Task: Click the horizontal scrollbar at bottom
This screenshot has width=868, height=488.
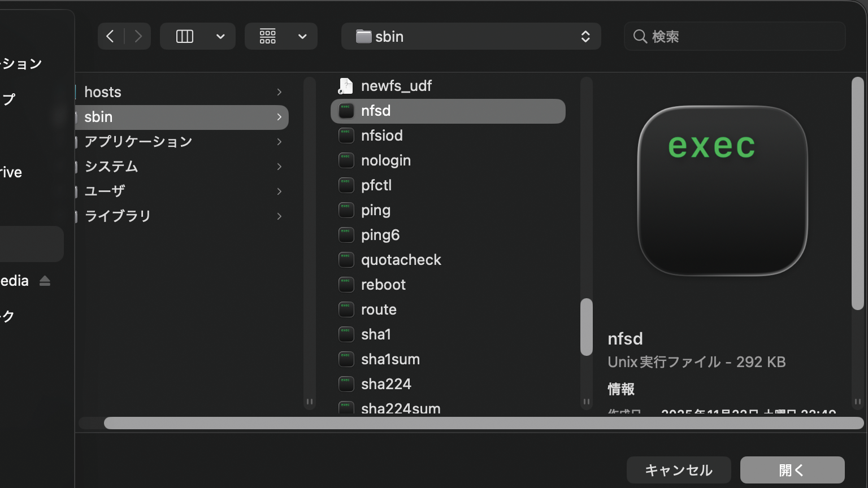Action: (x=483, y=423)
